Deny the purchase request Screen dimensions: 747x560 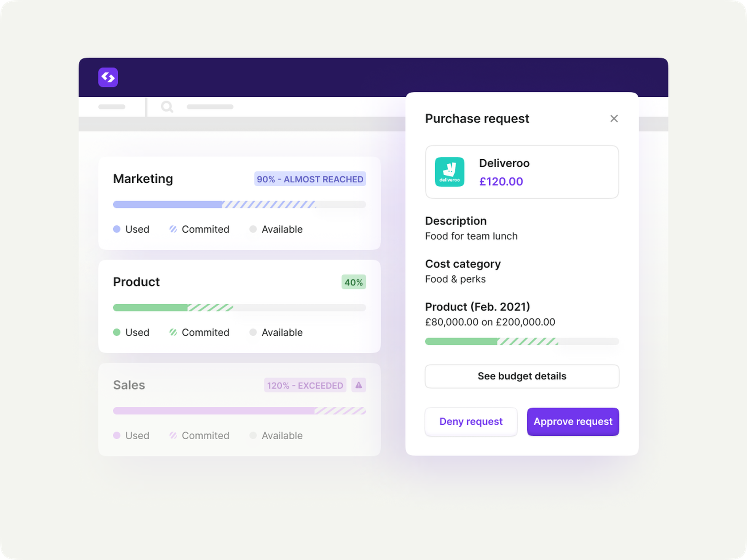[471, 422]
